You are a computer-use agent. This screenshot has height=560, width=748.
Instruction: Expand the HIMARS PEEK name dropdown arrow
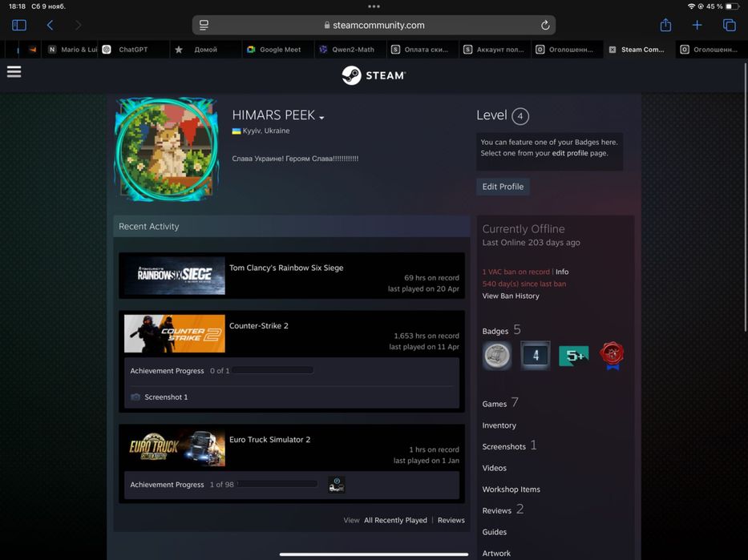[x=322, y=117]
